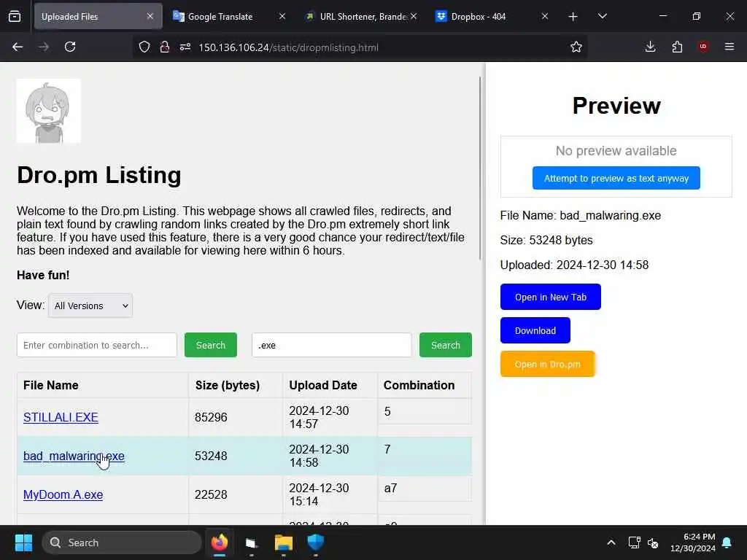Open the taskbar clock 6:24 PM

click(693, 542)
